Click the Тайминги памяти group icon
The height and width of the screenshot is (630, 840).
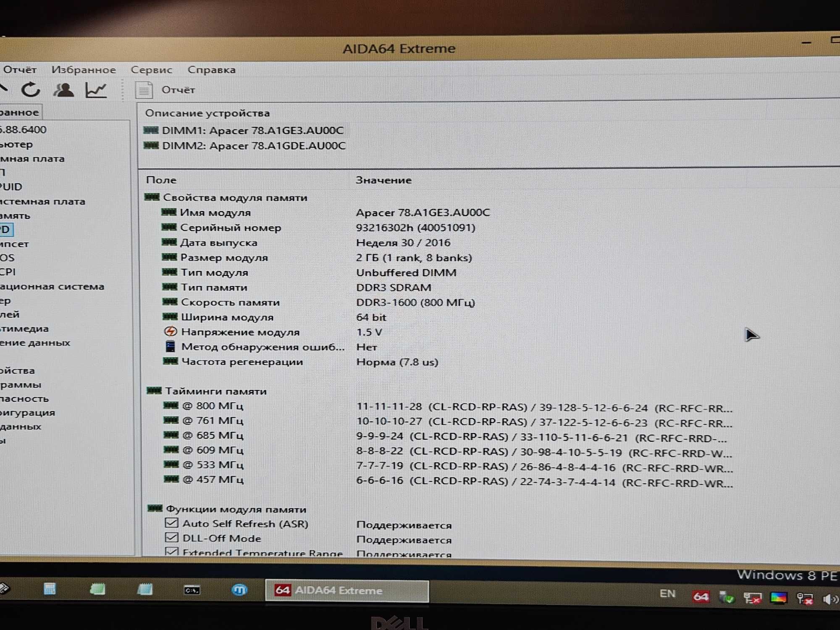154,391
